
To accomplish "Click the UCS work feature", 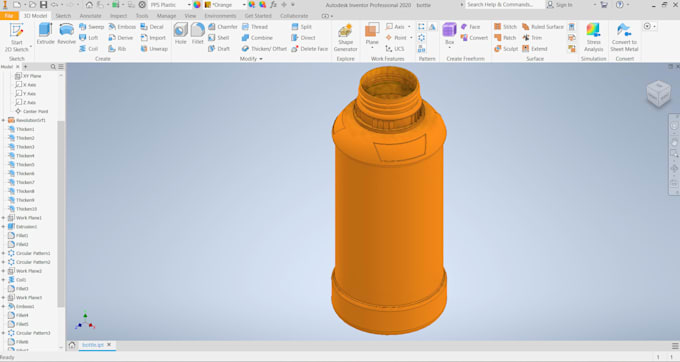I will click(x=395, y=49).
